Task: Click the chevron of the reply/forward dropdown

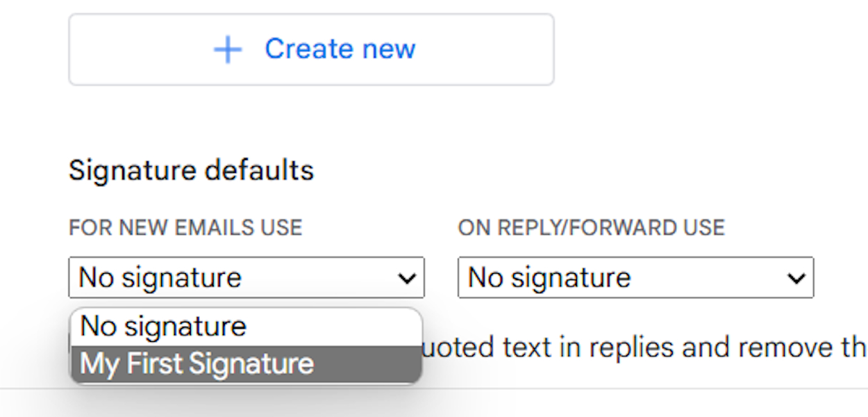Action: (795, 279)
